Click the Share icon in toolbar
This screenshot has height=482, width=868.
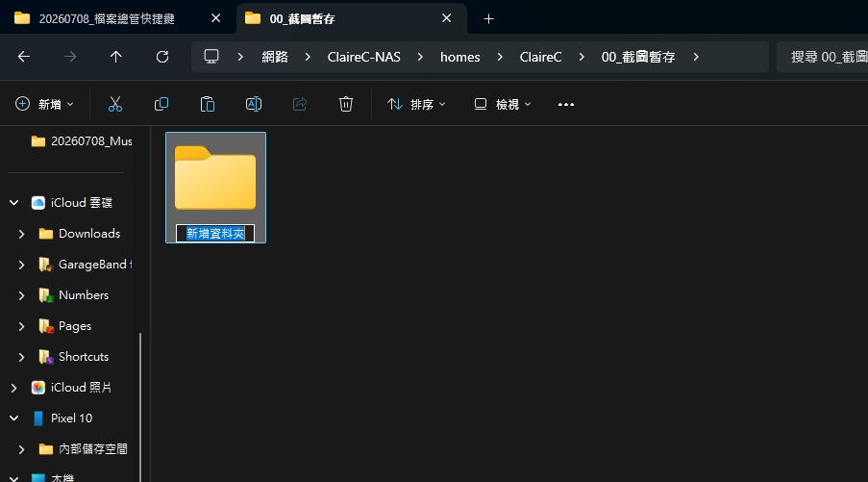pyautogui.click(x=300, y=104)
